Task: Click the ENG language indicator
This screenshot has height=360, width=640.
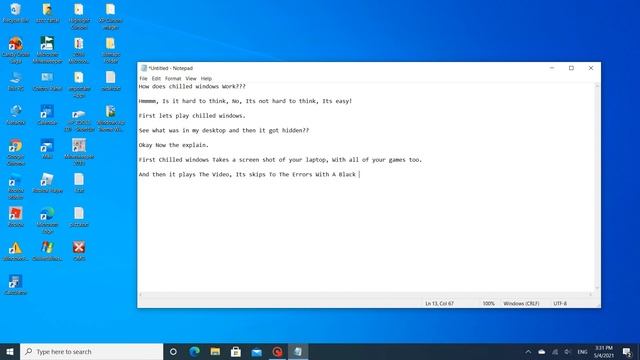Action: click(582, 352)
